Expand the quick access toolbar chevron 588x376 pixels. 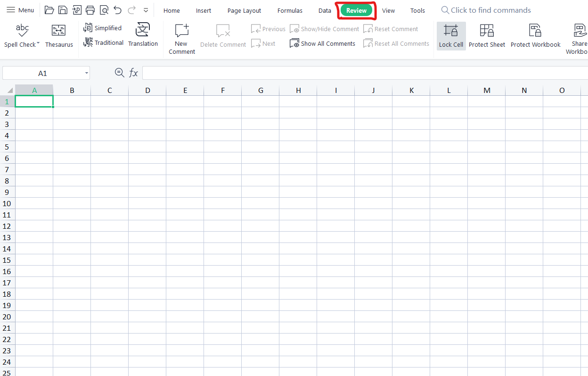coord(146,10)
